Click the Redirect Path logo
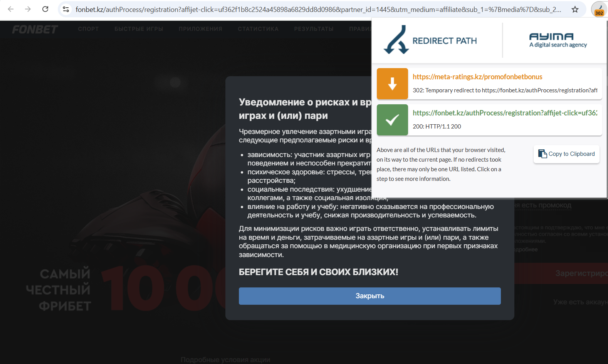608x364 pixels. 430,40
